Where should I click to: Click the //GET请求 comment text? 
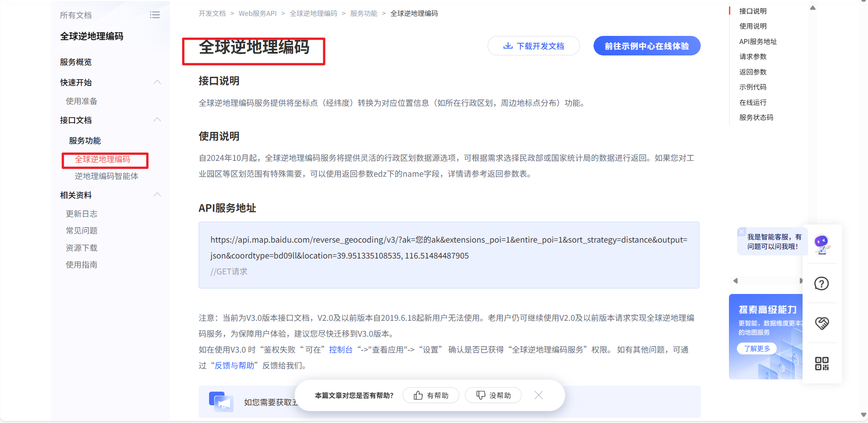[x=229, y=272]
